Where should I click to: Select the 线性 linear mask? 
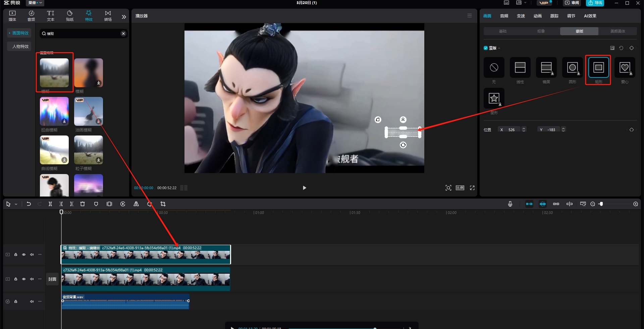pos(520,67)
